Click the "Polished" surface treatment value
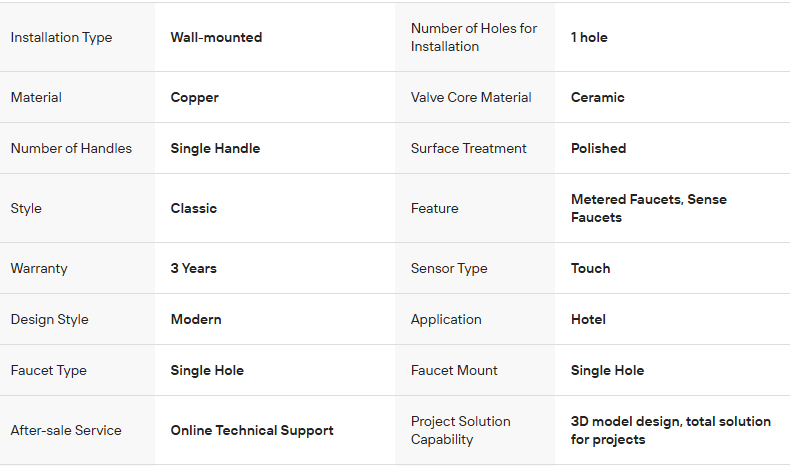Screen dimensions: 790x466 click(x=598, y=148)
